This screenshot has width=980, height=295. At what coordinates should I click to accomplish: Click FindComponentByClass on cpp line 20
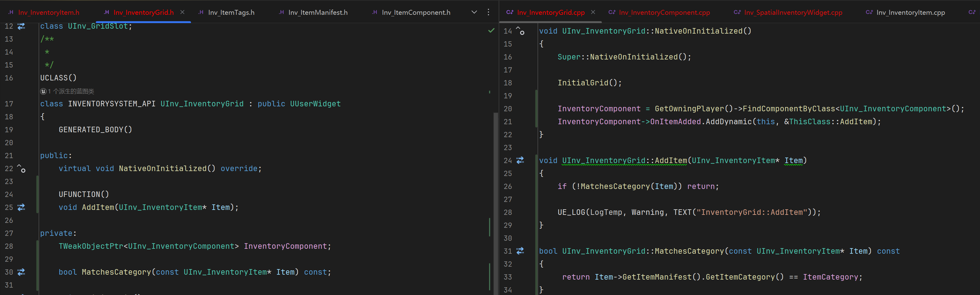789,109
